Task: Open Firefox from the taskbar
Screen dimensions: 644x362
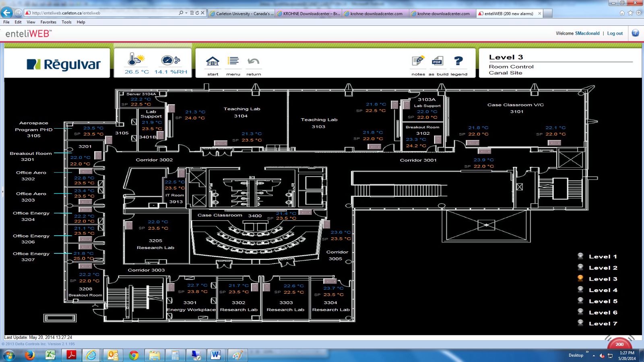Action: [29, 355]
